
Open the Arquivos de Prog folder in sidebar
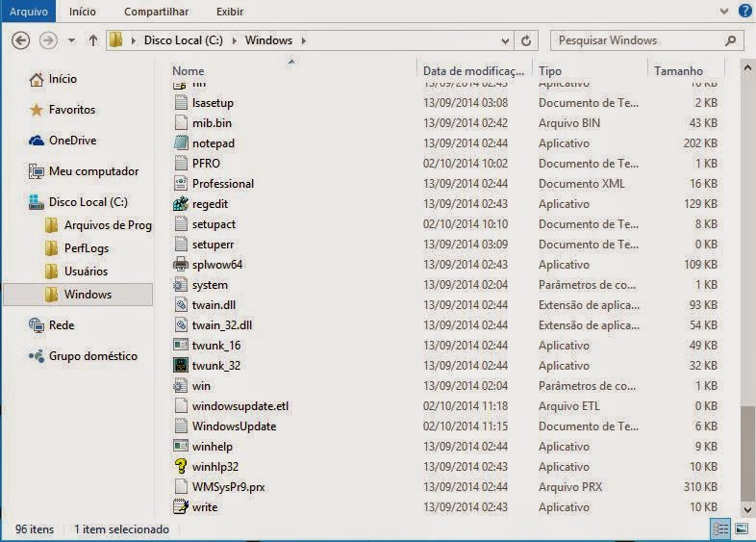click(98, 225)
